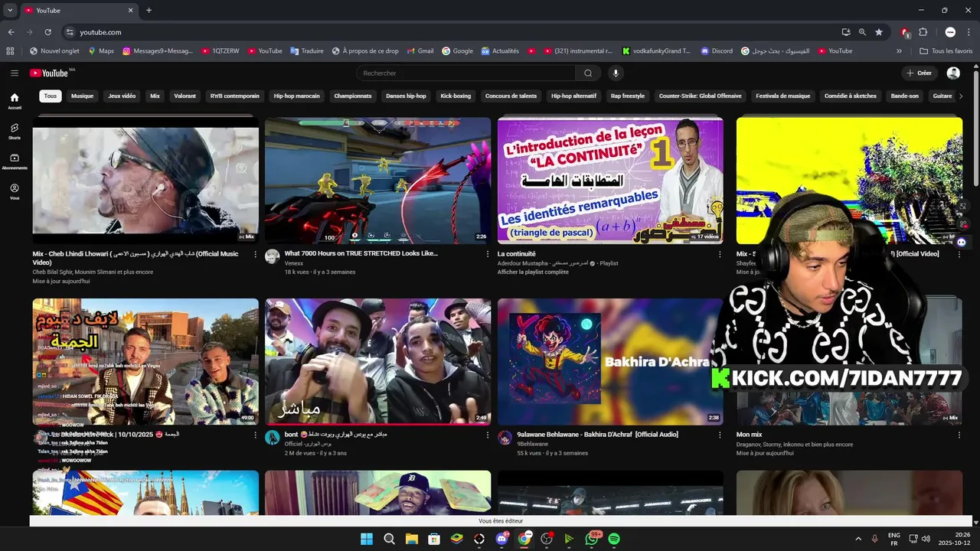Select the Tous filter chip
Viewport: 980px width, 551px height.
click(50, 96)
